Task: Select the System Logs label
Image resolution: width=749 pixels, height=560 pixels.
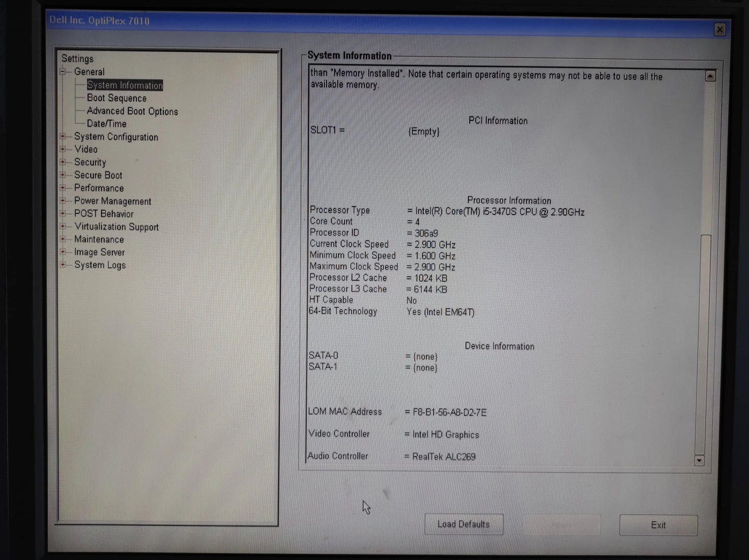Action: tap(100, 265)
